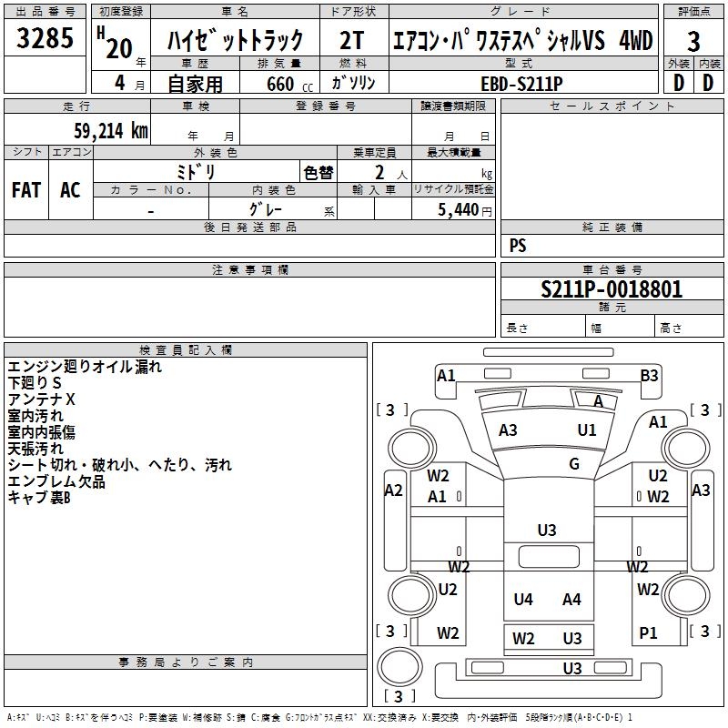Click the 色替 color change indicator
728x728 pixels.
coord(318,172)
